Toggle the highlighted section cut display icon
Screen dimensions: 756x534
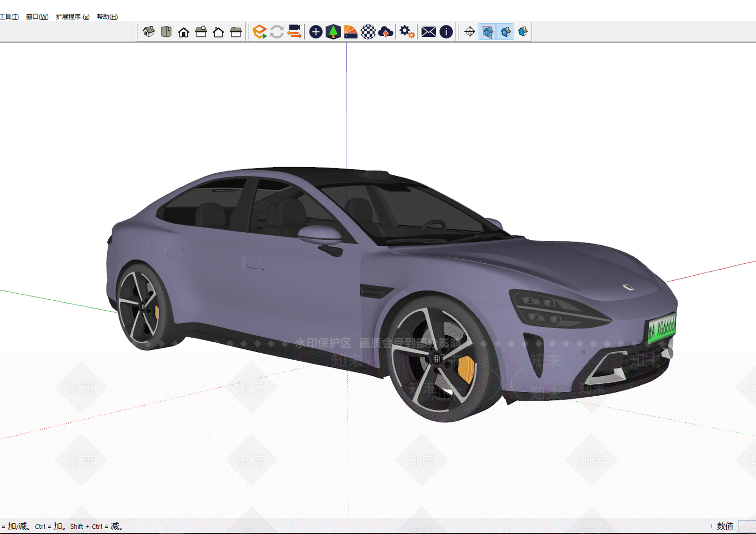[x=505, y=32]
